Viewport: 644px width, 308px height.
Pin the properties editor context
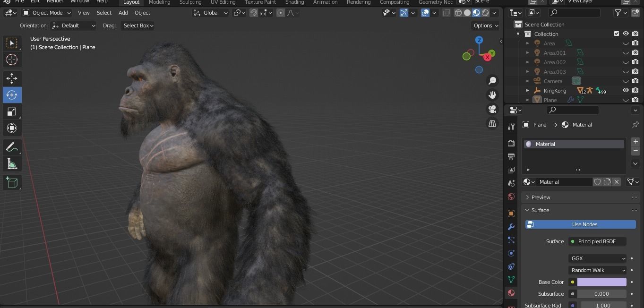pos(635,125)
